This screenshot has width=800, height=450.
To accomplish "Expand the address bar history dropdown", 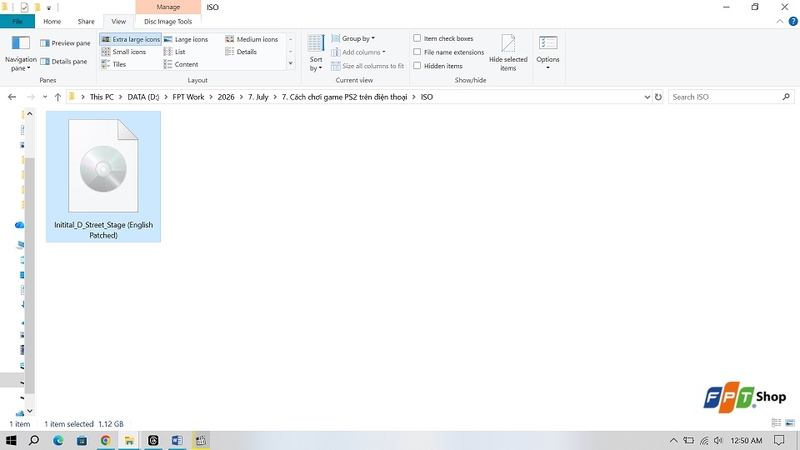I will coord(647,97).
